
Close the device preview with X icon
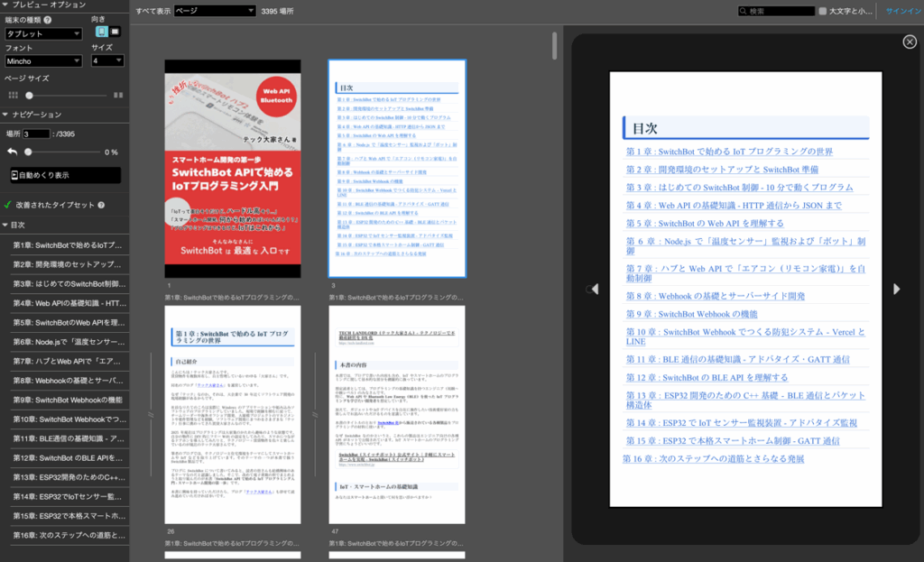[910, 41]
